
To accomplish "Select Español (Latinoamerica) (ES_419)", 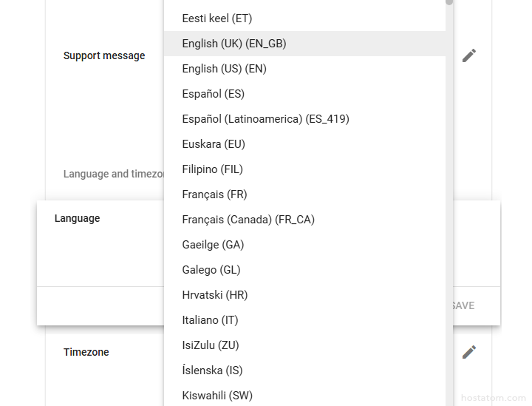I will 266,119.
